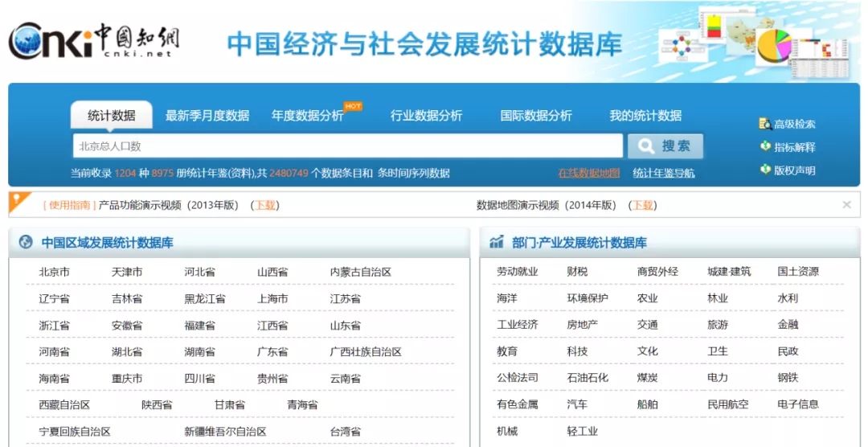
Task: Open 卫生 sector link
Action: click(x=718, y=351)
